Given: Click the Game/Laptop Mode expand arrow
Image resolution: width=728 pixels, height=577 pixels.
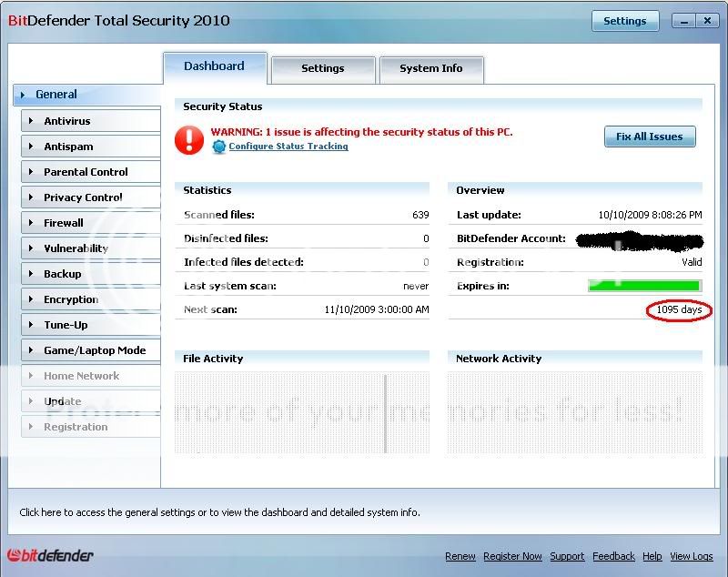Looking at the screenshot, I should [x=31, y=350].
